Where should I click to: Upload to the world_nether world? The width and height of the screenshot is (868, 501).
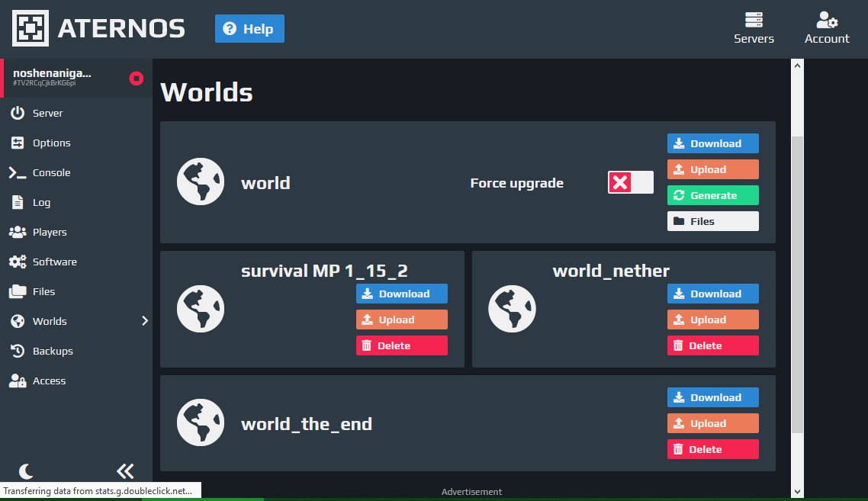point(713,320)
